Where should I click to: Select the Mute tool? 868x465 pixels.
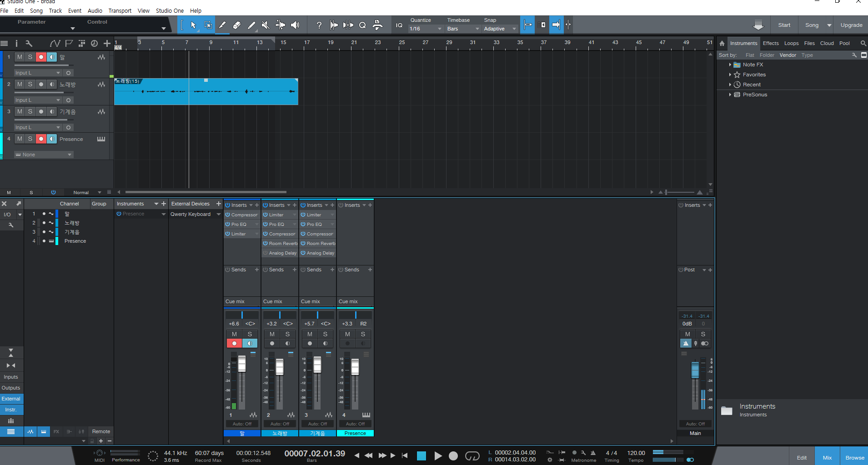point(266,25)
